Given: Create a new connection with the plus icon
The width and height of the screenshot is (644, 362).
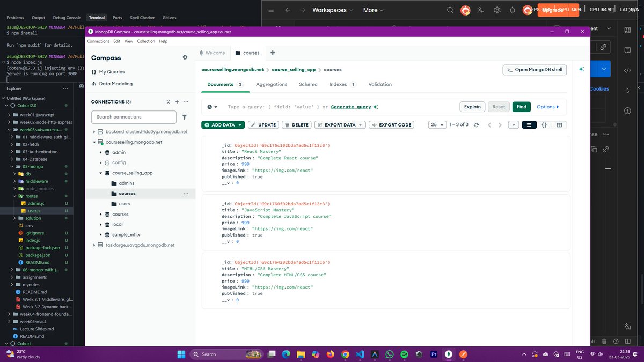Looking at the screenshot, I should [x=177, y=101].
